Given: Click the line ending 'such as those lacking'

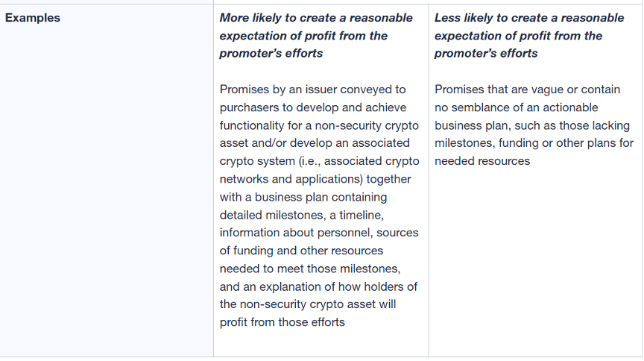Looking at the screenshot, I should 532,125.
